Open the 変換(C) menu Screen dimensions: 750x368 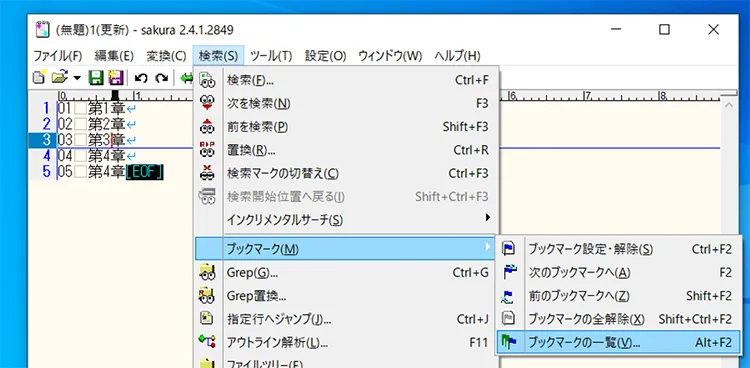[166, 56]
